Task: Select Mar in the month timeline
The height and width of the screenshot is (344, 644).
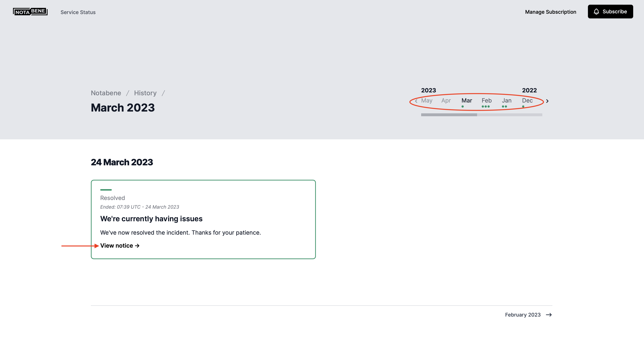Action: (466, 101)
